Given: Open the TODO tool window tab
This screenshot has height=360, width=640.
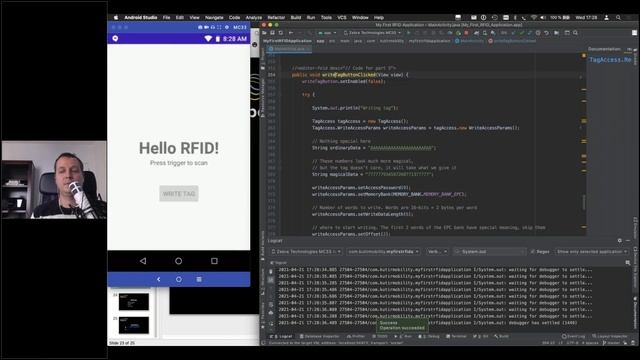Looking at the screenshot, I should [380, 336].
